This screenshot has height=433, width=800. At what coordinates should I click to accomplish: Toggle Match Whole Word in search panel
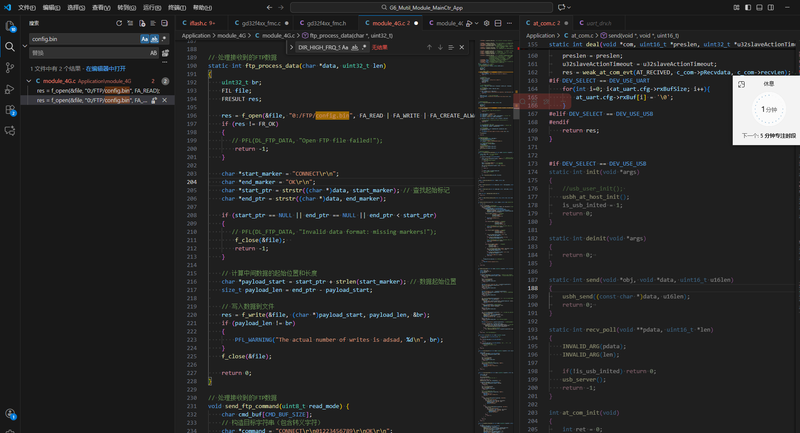[x=154, y=39]
